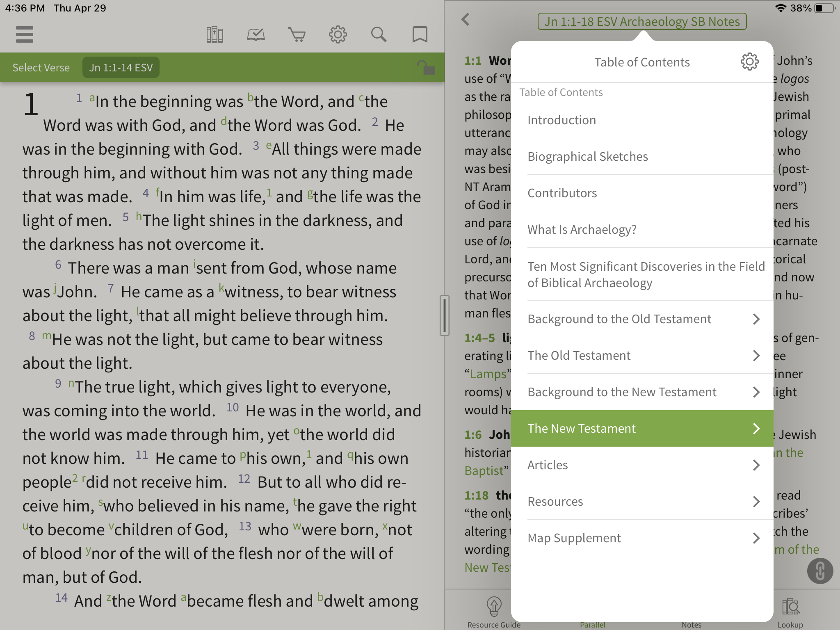Tap cross-reference b before the Word
Screen dimensions: 840x630
[251, 98]
